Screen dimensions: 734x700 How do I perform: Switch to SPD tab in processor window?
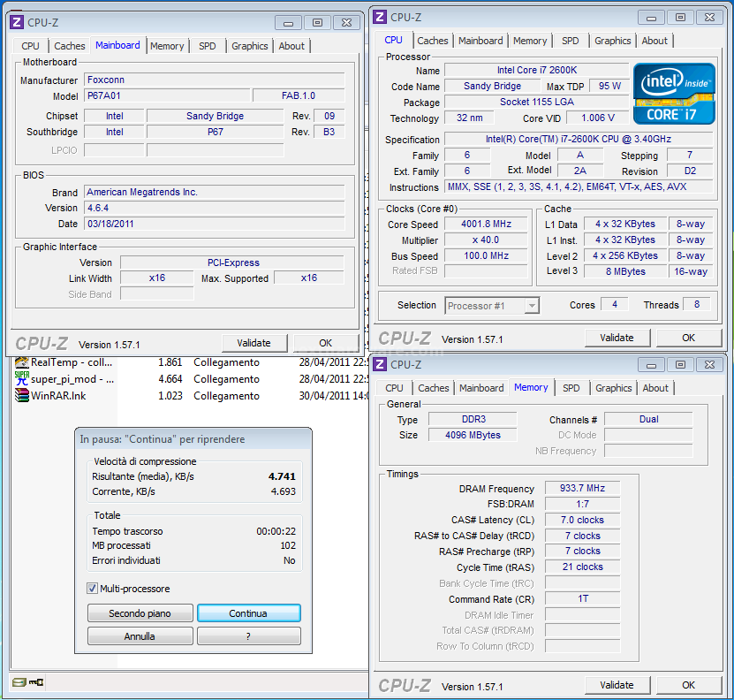point(571,41)
